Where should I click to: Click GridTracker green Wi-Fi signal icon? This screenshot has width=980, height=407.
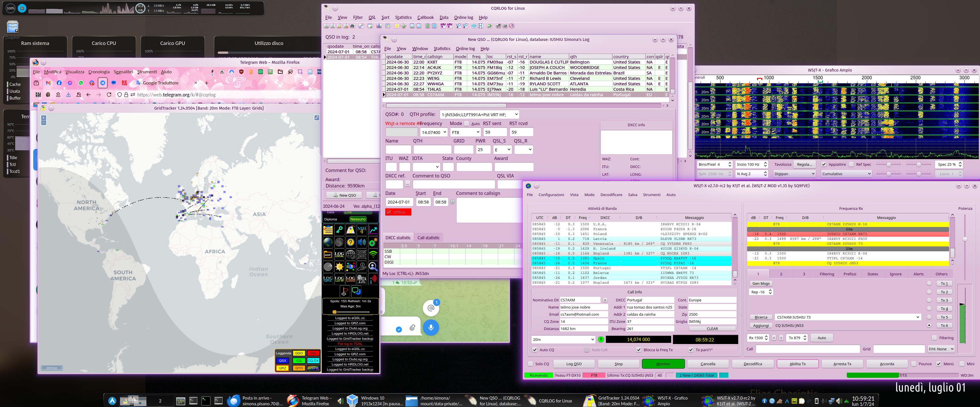coord(373,254)
